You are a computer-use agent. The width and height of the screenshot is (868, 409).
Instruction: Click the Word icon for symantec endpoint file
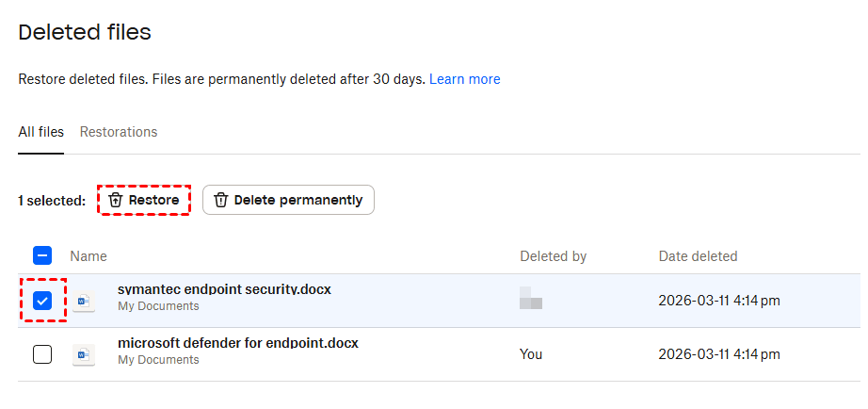tap(84, 302)
